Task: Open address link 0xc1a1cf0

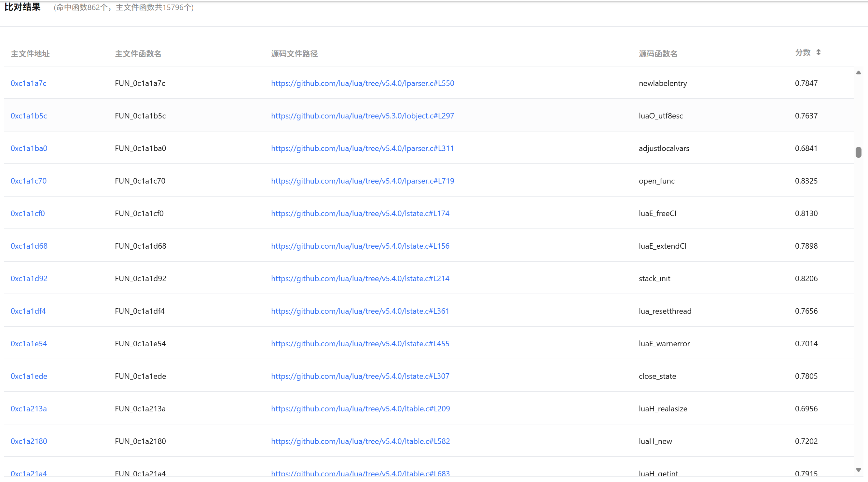Action: pyautogui.click(x=28, y=213)
